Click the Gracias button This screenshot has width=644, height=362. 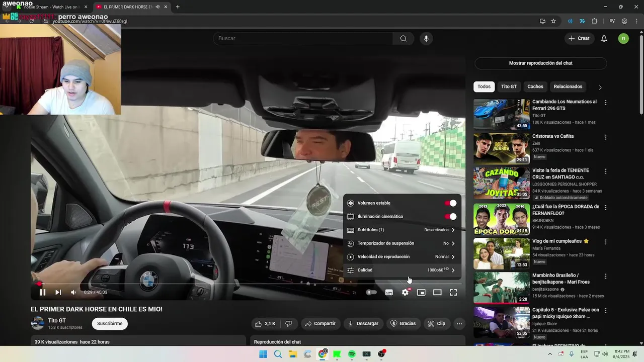(403, 324)
